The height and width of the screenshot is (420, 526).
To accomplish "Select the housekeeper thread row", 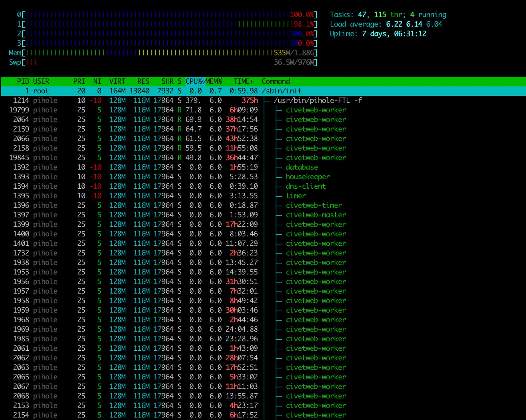I will tap(308, 177).
